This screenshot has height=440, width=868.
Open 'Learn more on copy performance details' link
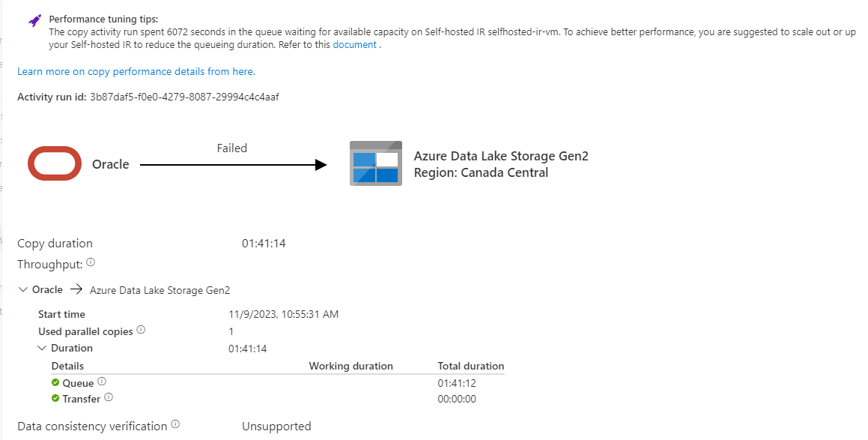(x=136, y=71)
